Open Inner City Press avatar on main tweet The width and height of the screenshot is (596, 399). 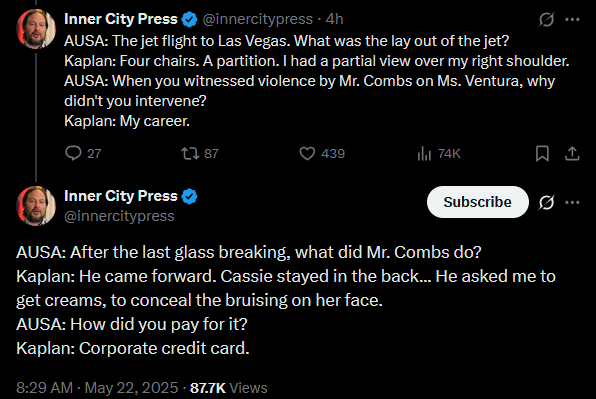coord(36,206)
